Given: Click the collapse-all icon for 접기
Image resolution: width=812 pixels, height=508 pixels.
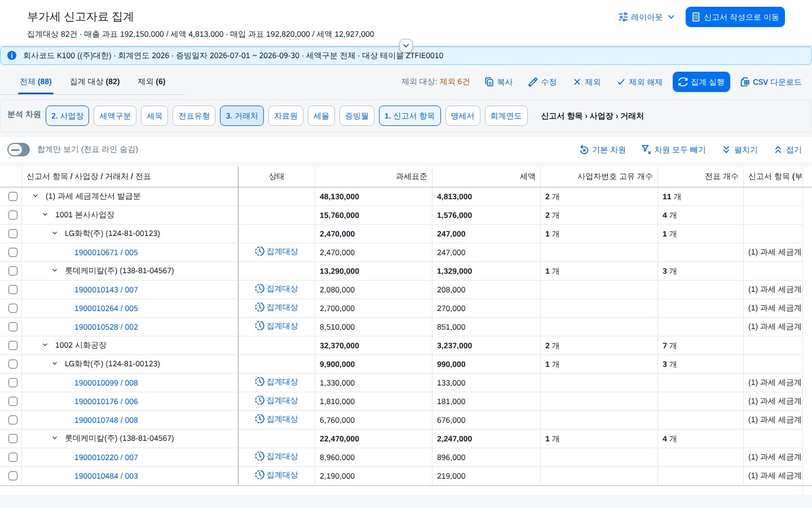Looking at the screenshot, I should 778,150.
